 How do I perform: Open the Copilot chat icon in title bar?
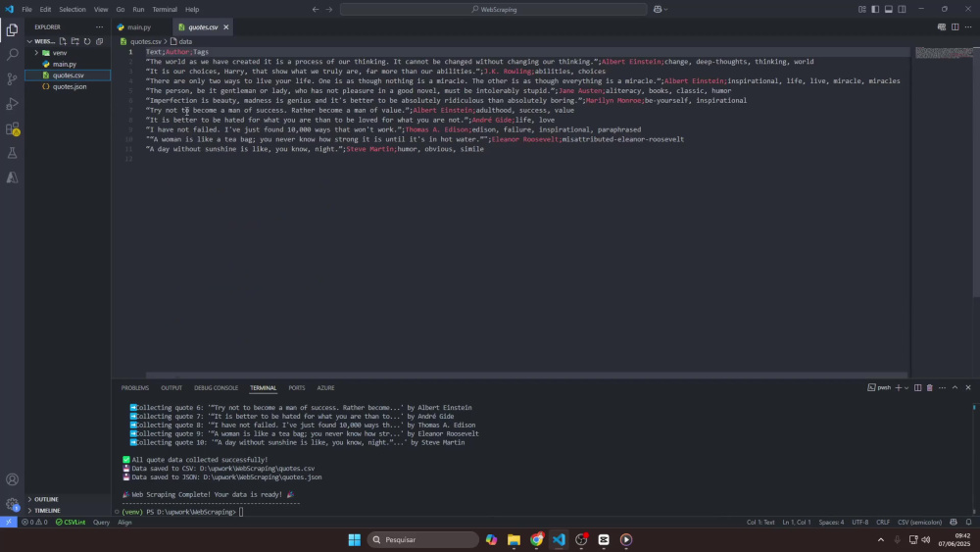pos(658,10)
